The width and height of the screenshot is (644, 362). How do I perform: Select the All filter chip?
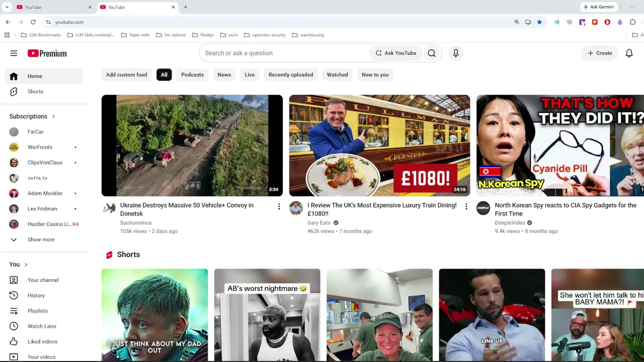164,74
